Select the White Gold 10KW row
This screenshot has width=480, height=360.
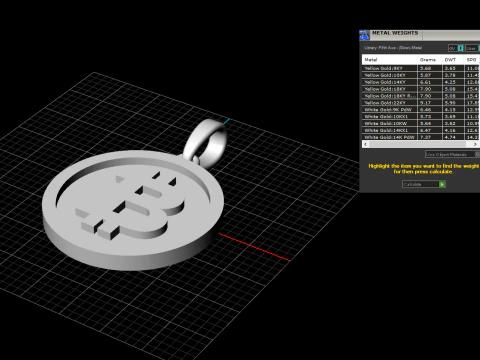[421, 123]
